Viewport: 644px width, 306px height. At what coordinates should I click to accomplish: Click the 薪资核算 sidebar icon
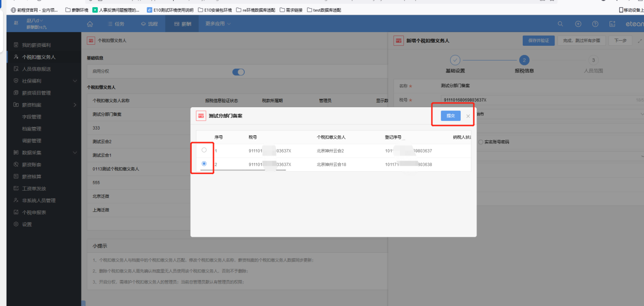click(16, 176)
